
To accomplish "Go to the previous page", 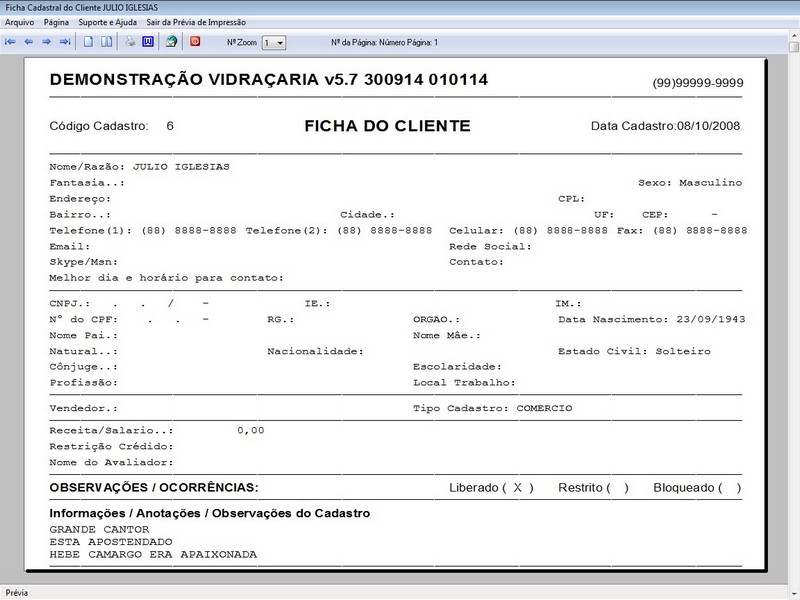I will (x=28, y=41).
